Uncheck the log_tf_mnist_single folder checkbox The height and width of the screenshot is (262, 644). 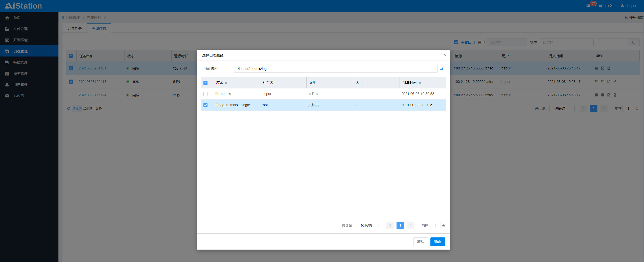(205, 105)
